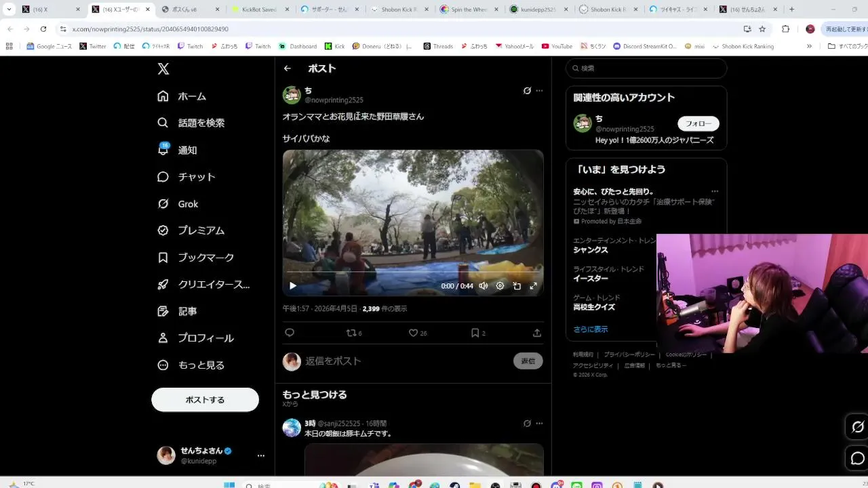Click Grok icon on ち's post
This screenshot has width=868, height=488.
coord(527,91)
